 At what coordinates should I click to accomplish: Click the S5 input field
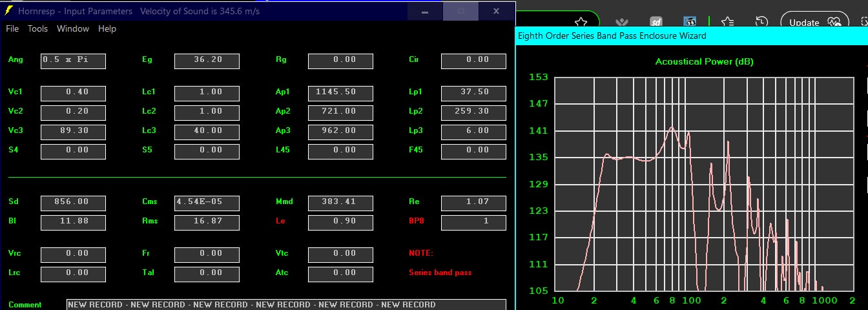[x=207, y=152]
